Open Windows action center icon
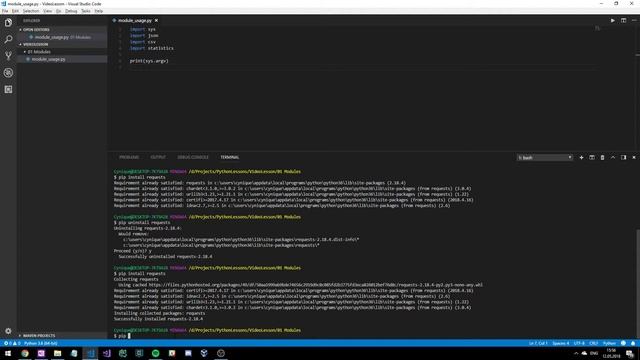This screenshot has width=640, height=360. click(x=630, y=353)
